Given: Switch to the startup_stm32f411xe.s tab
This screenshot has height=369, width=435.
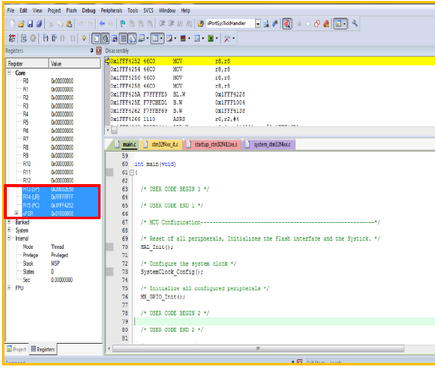Looking at the screenshot, I should (x=212, y=144).
